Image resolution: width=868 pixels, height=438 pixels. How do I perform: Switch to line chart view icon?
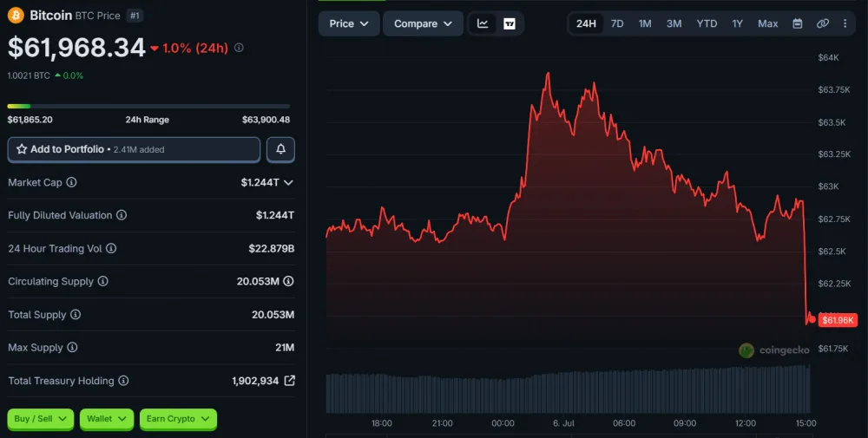point(483,23)
